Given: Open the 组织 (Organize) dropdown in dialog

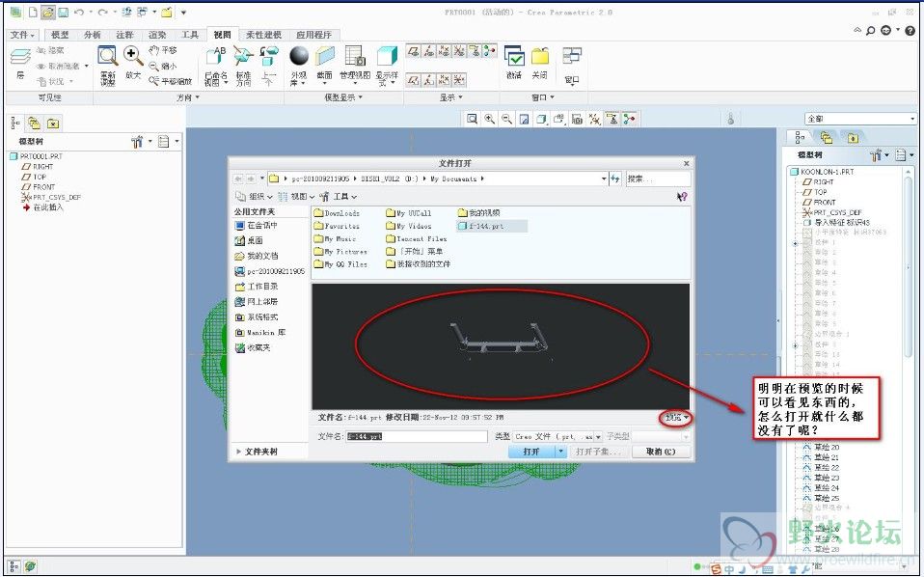Looking at the screenshot, I should click(x=255, y=197).
